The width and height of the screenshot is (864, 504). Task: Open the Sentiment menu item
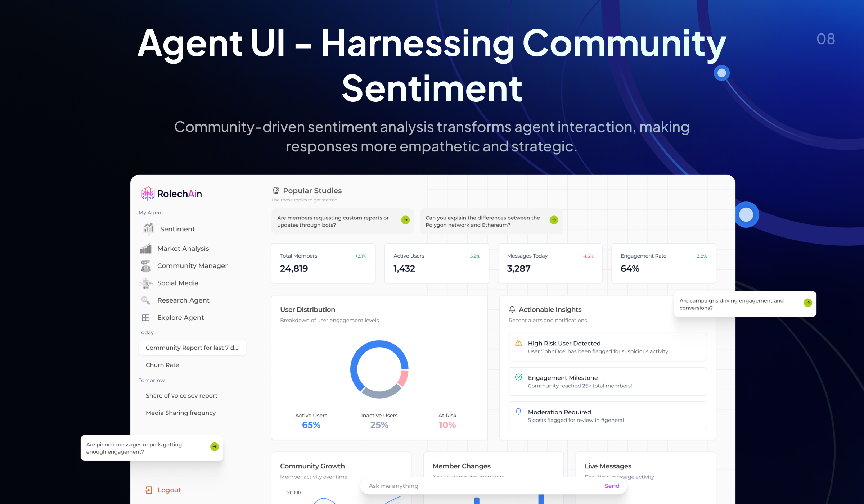click(177, 228)
